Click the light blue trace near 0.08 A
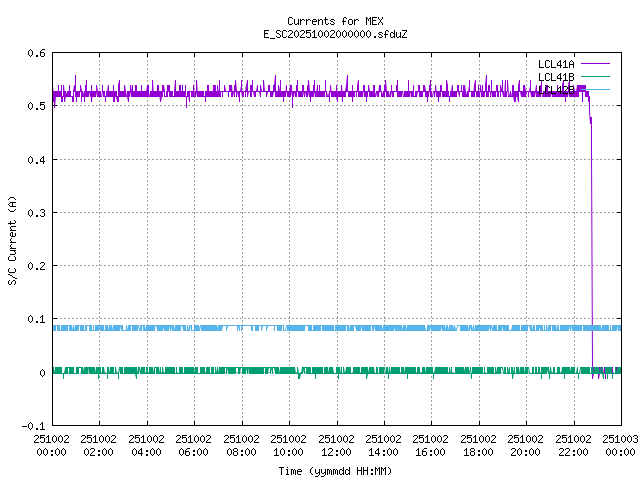 [x=300, y=328]
